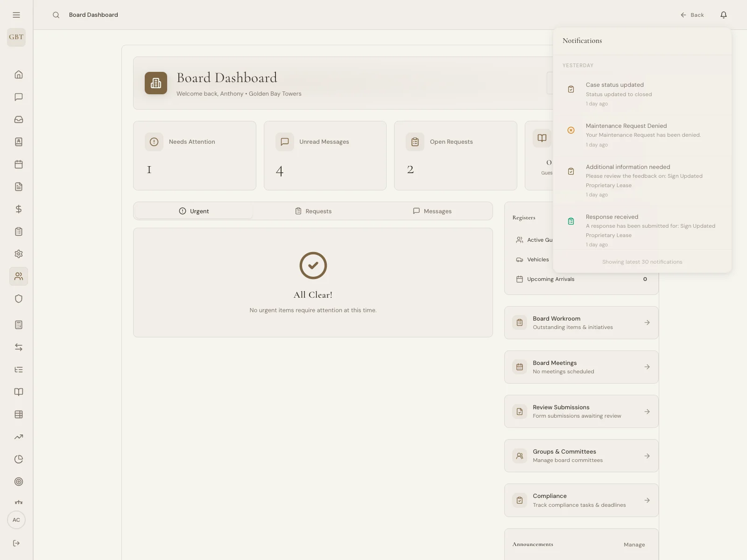Select the Calendar icon in sidebar
Viewport: 747px width, 560px height.
(18, 164)
